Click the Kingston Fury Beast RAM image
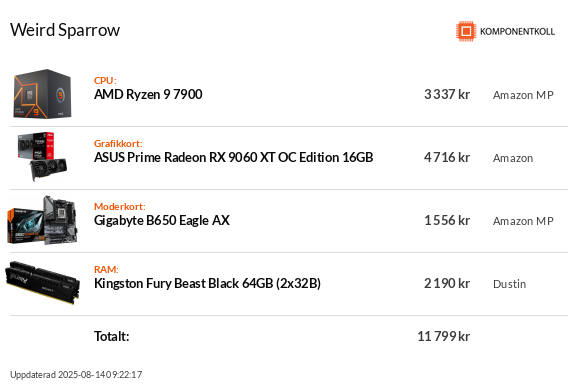Viewport: 577px width, 388px height. pos(43,283)
